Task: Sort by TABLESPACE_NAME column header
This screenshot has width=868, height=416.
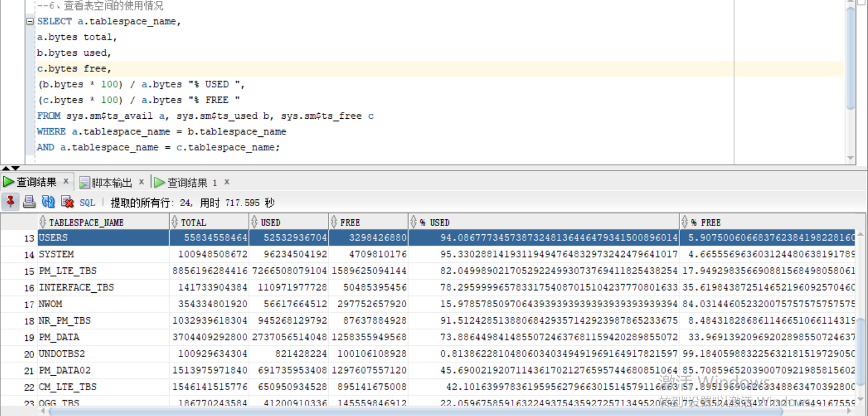Action: click(104, 222)
